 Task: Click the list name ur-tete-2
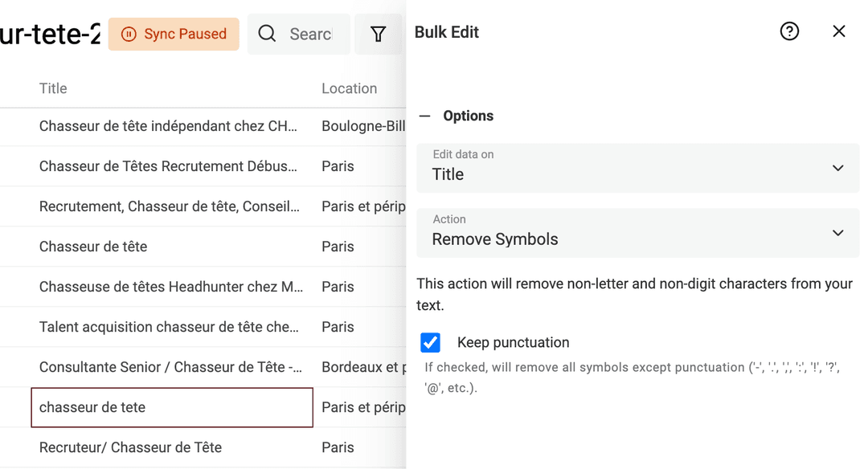point(48,34)
